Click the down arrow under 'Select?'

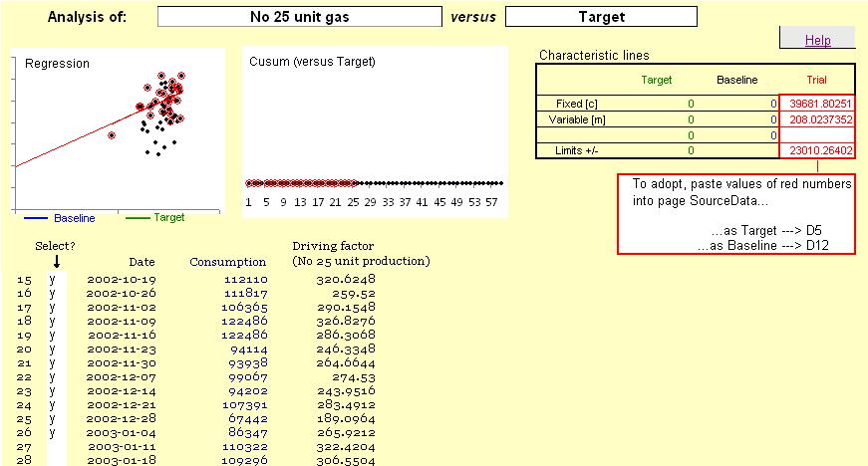57,262
